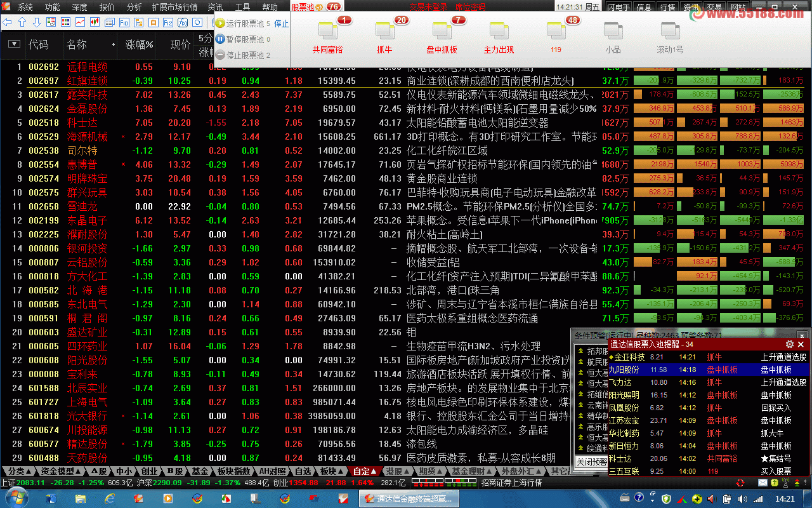Expand the 自定 bottom tab menu
Screen dimensions: 812x508
pos(365,471)
